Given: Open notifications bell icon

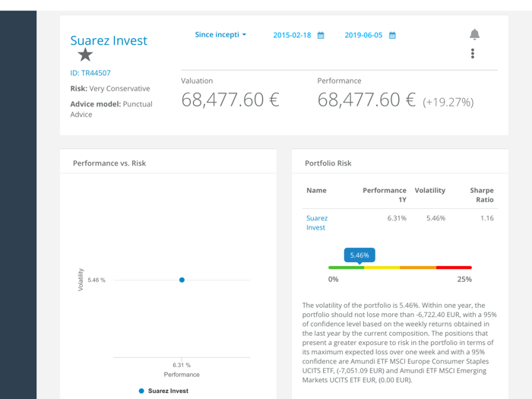Looking at the screenshot, I should [x=474, y=34].
